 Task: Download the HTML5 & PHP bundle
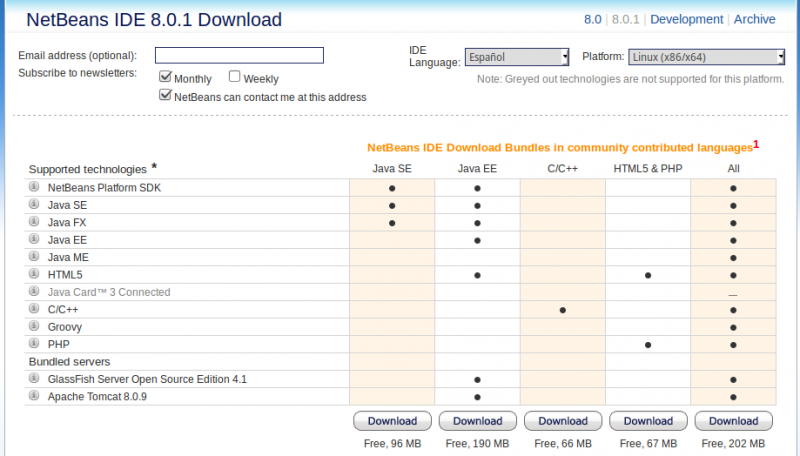pos(648,421)
